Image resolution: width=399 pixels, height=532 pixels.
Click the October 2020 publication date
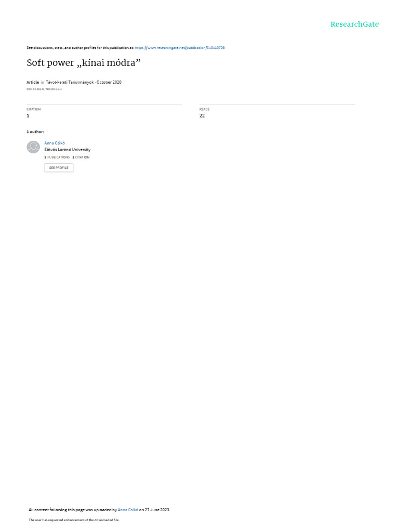[109, 82]
